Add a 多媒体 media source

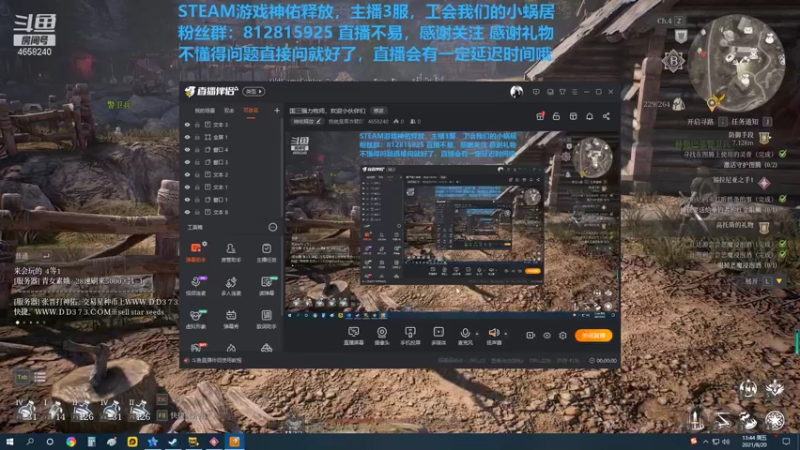click(438, 336)
